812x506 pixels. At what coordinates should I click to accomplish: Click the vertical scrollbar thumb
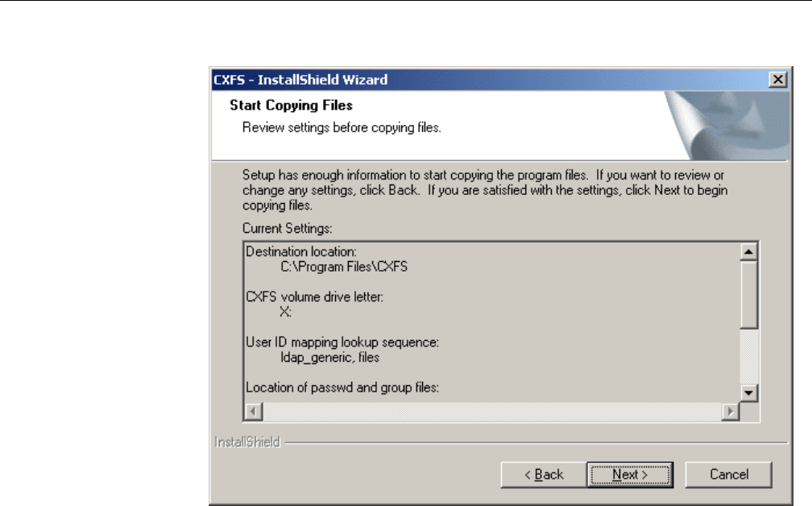click(x=748, y=295)
